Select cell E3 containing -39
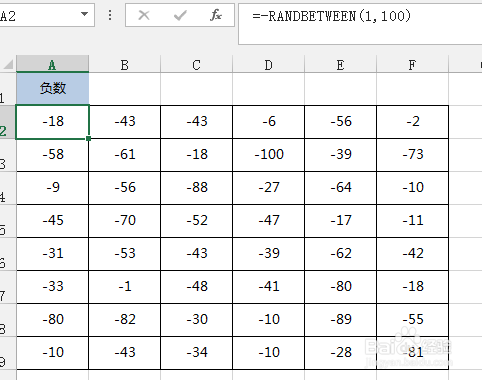The height and width of the screenshot is (380, 482). point(340,155)
